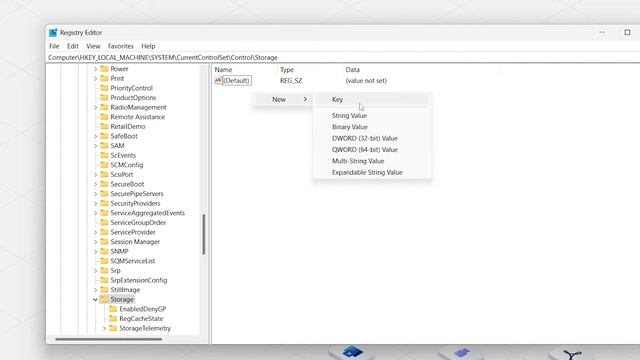Expand the Srp key
This screenshot has width=640, height=360.
coord(96,271)
